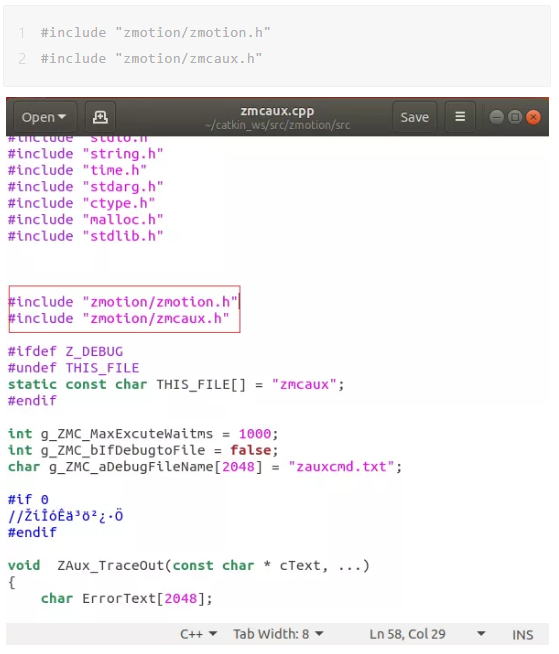559x654 pixels.
Task: Close the zmcaux.cpp editor window
Action: [x=533, y=117]
